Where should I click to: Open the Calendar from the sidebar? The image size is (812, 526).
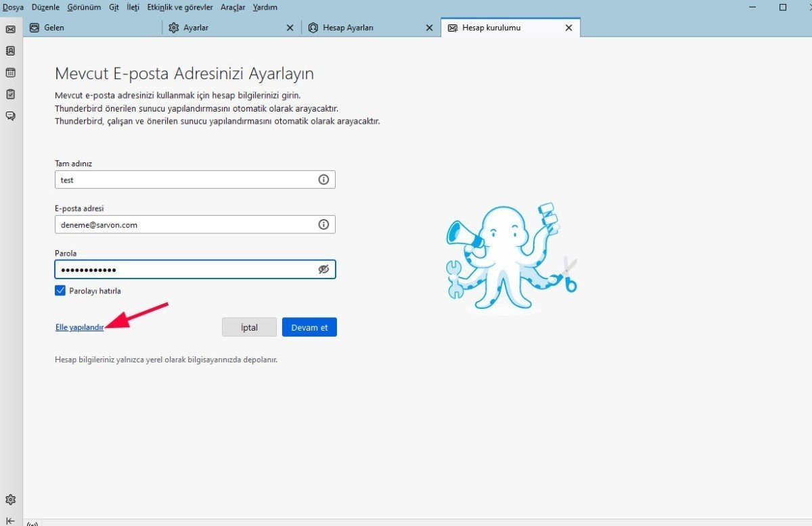pos(10,72)
